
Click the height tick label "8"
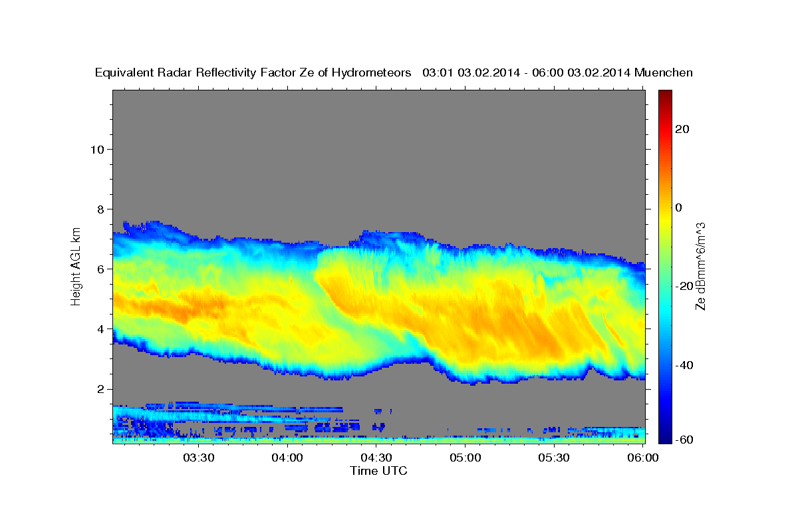click(x=100, y=209)
